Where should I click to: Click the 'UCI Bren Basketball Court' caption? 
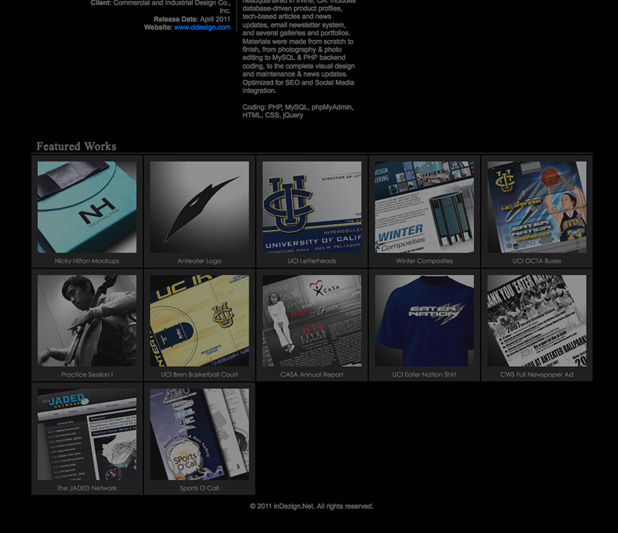point(199,375)
